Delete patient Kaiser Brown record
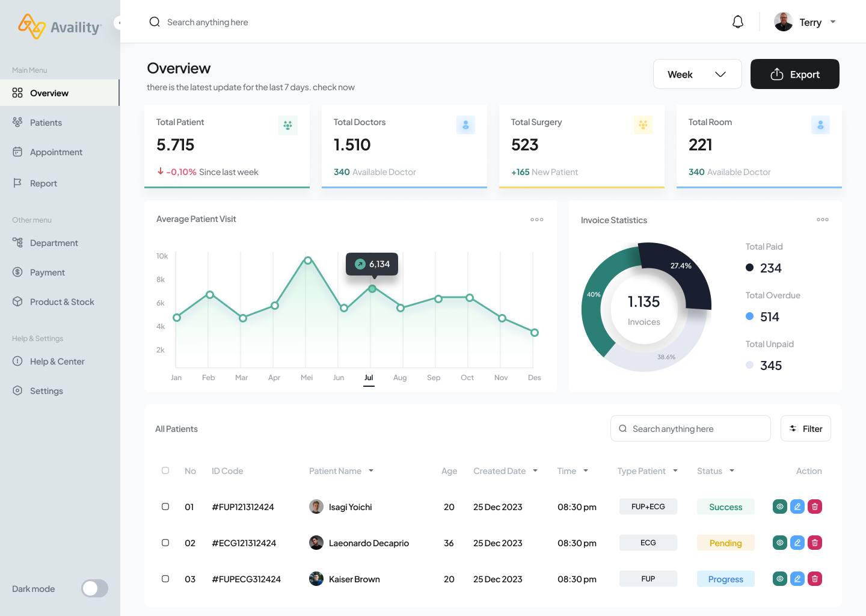Screen dimensions: 866x616 point(815,579)
